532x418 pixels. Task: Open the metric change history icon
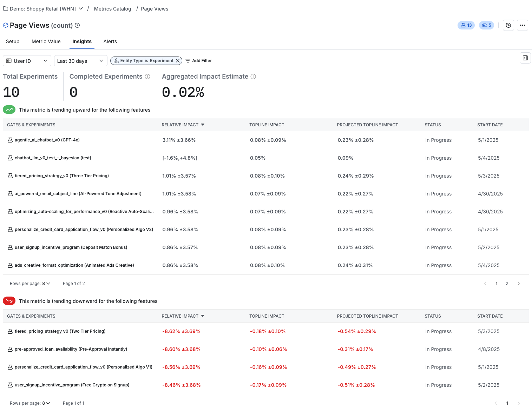[508, 25]
